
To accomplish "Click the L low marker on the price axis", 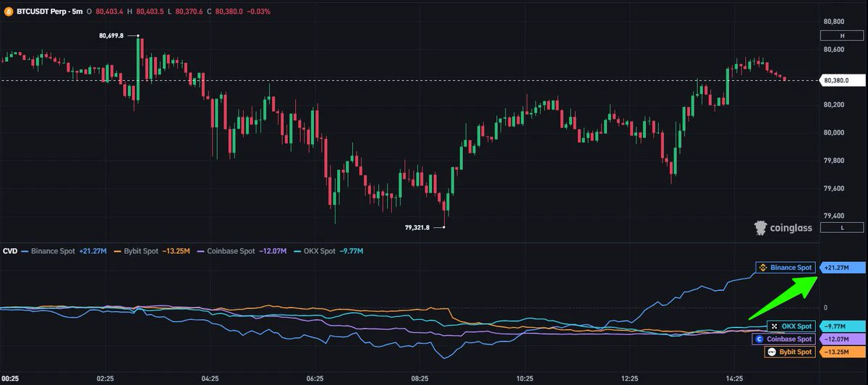I will [x=842, y=228].
